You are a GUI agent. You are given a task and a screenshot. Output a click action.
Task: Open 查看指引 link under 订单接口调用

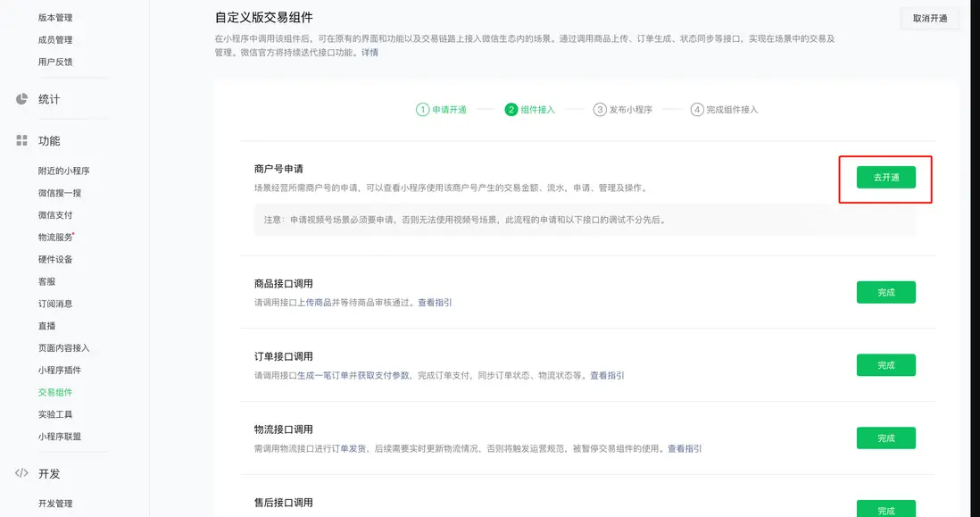click(x=607, y=376)
